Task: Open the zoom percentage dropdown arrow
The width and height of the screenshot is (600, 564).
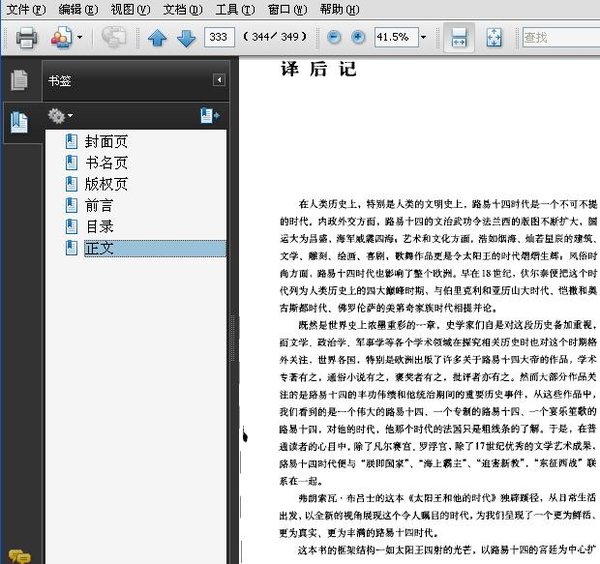Action: [424, 38]
